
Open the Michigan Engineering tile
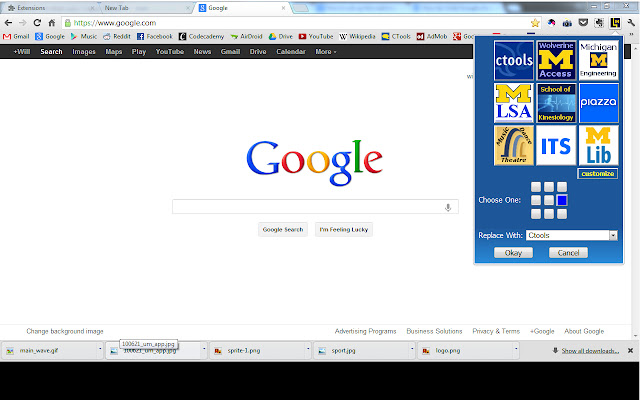598,60
